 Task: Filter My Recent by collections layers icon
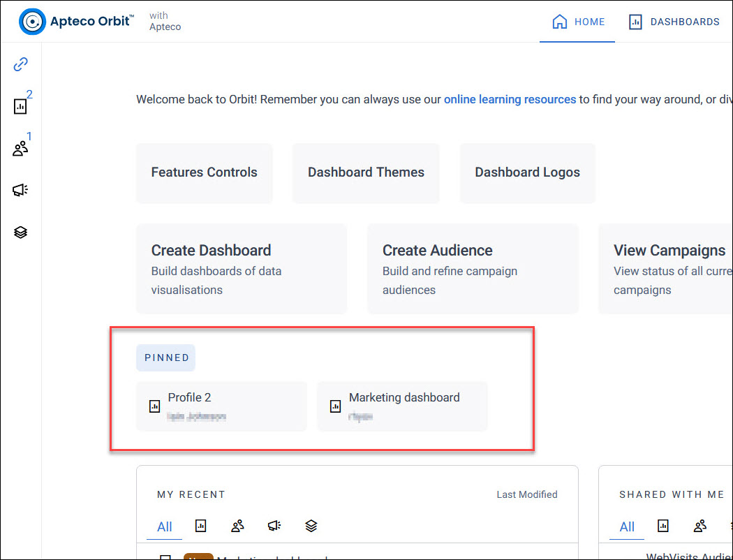(x=311, y=526)
